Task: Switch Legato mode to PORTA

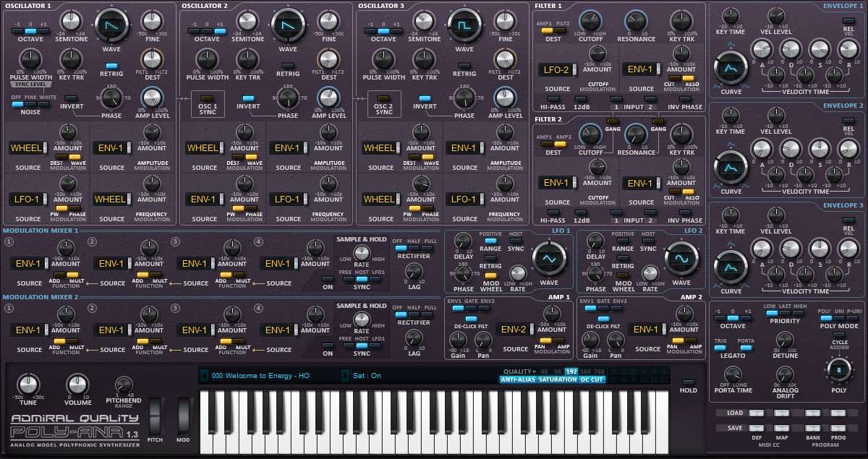Action: click(746, 348)
